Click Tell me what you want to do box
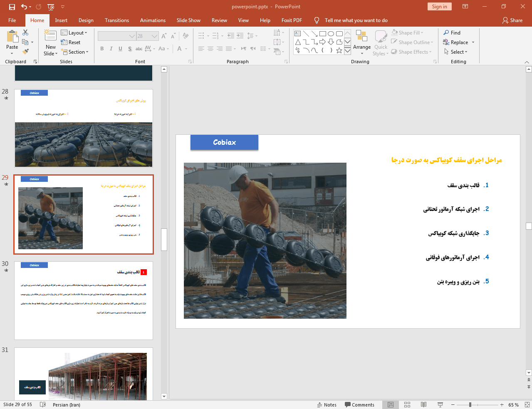 pos(356,20)
